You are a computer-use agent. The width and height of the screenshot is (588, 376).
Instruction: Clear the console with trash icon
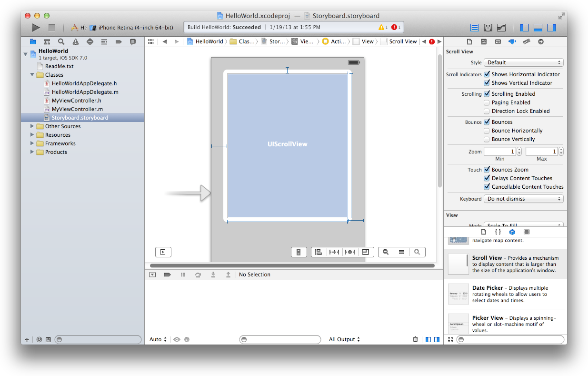(415, 339)
